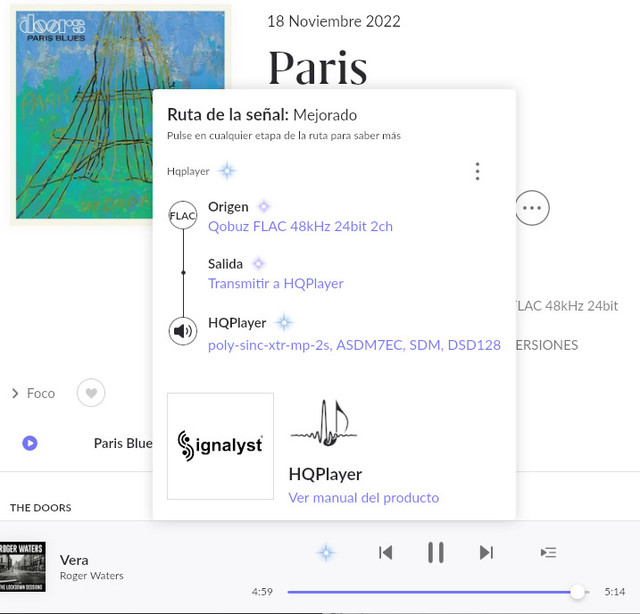Click the star icon next to Origen
This screenshot has width=640, height=614.
(264, 207)
